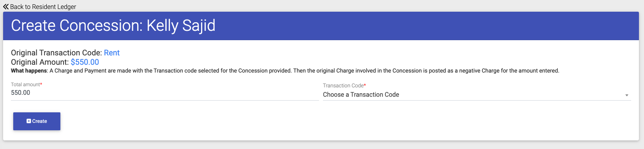Click the red asterisk beside Total amount
Image resolution: width=644 pixels, height=149 pixels.
click(41, 84)
